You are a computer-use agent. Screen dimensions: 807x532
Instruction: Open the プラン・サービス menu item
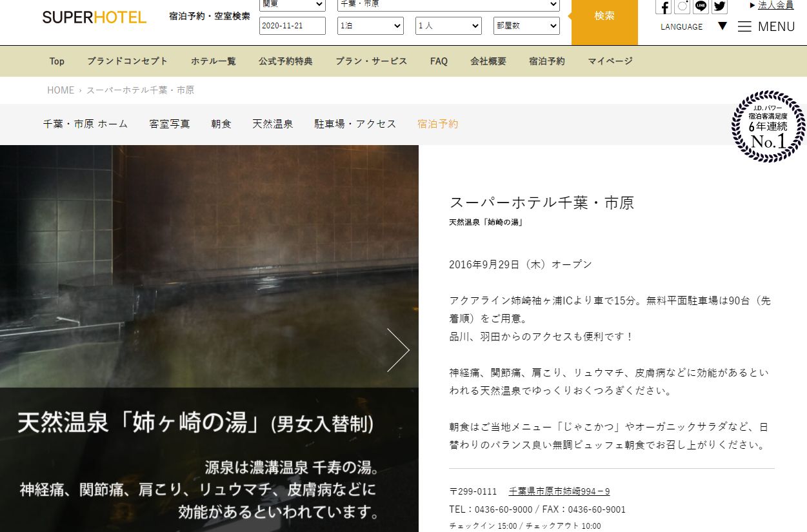point(372,61)
